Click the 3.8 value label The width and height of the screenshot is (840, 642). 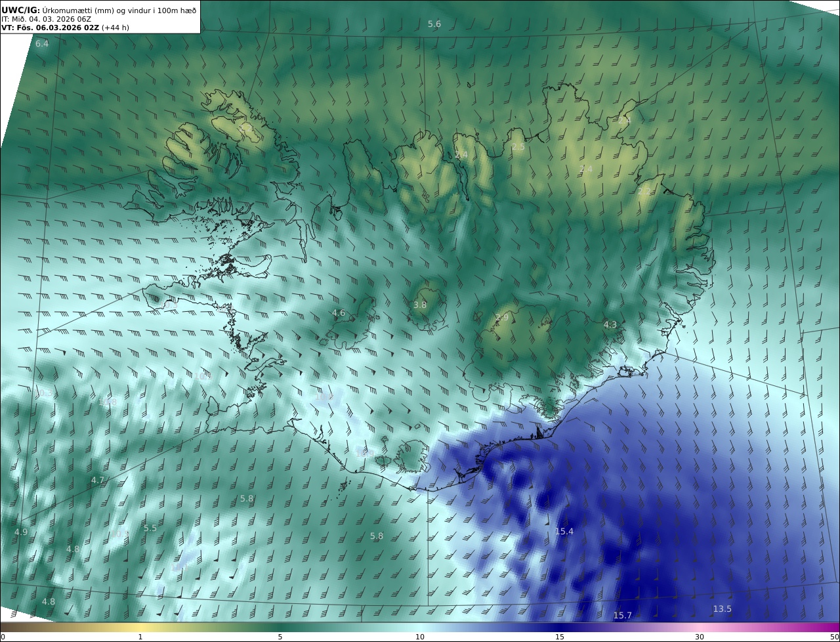(x=420, y=305)
